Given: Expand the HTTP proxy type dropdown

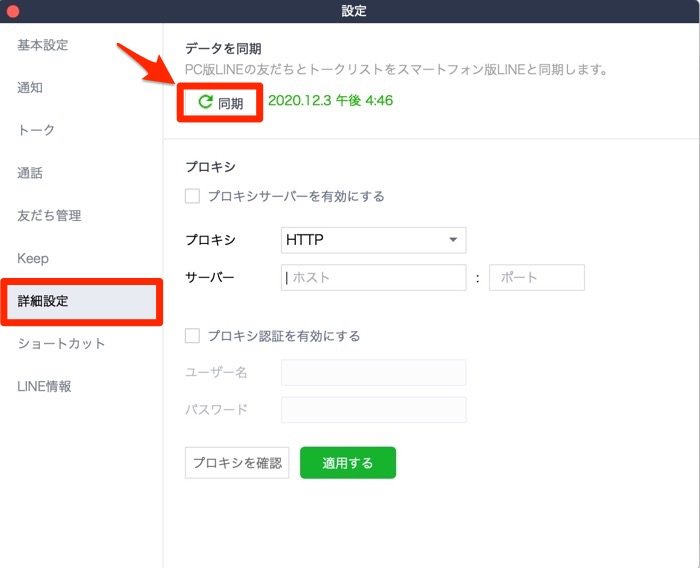Looking at the screenshot, I should pyautogui.click(x=374, y=240).
